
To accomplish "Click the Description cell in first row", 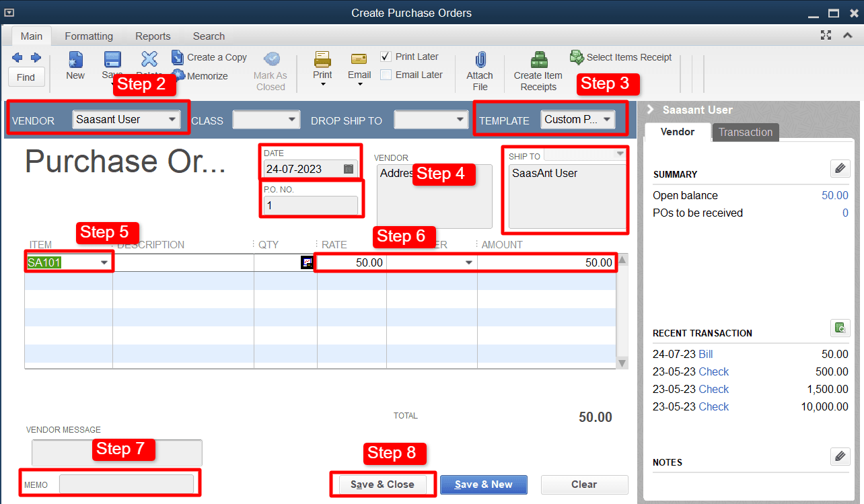I will tap(183, 262).
